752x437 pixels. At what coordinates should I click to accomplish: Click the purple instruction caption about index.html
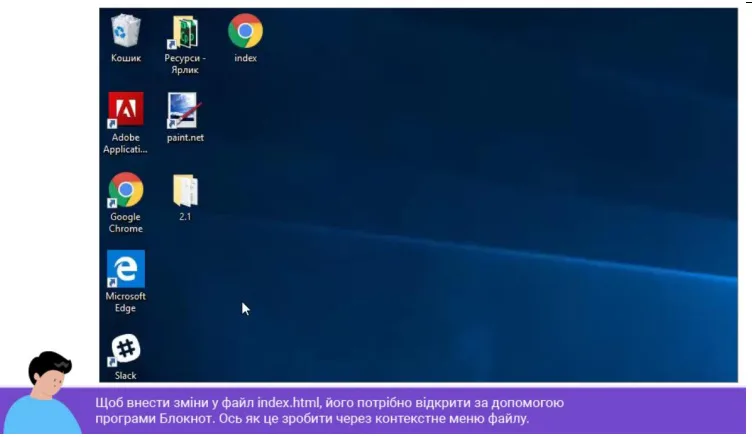coord(329,411)
